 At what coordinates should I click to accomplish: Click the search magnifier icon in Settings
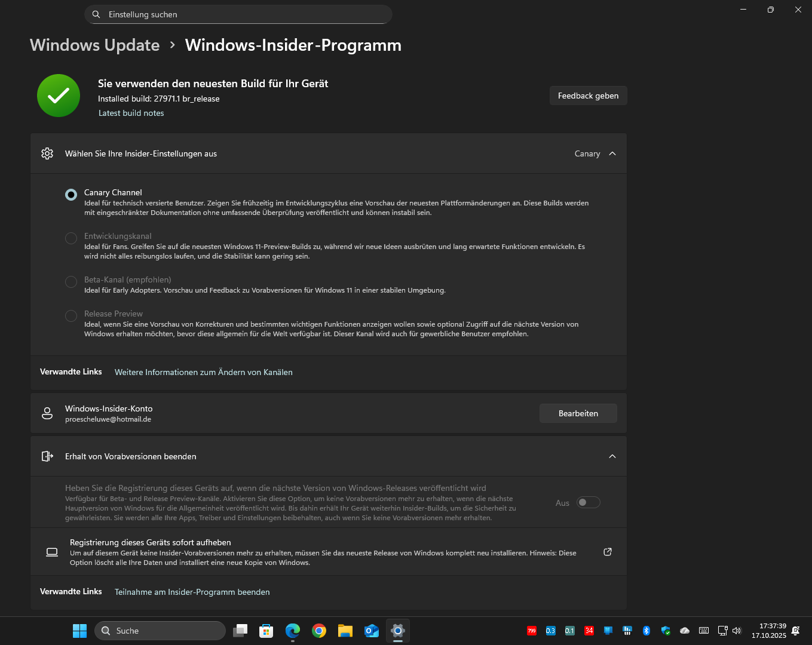96,14
